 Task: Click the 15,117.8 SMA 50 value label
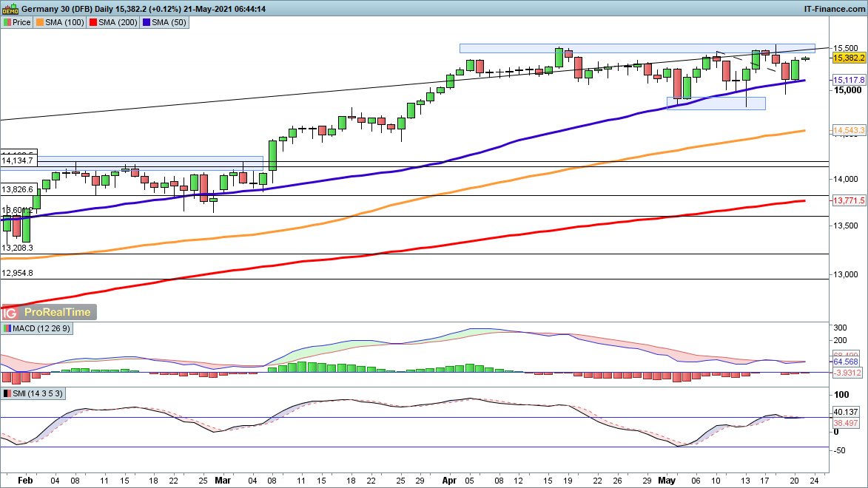point(850,80)
